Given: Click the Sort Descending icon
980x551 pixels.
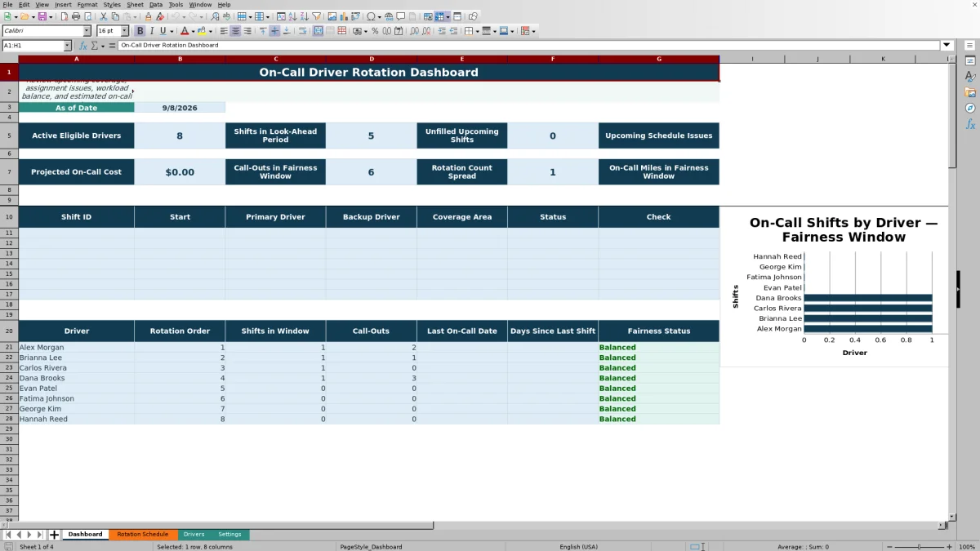Looking at the screenshot, I should coord(304,16).
